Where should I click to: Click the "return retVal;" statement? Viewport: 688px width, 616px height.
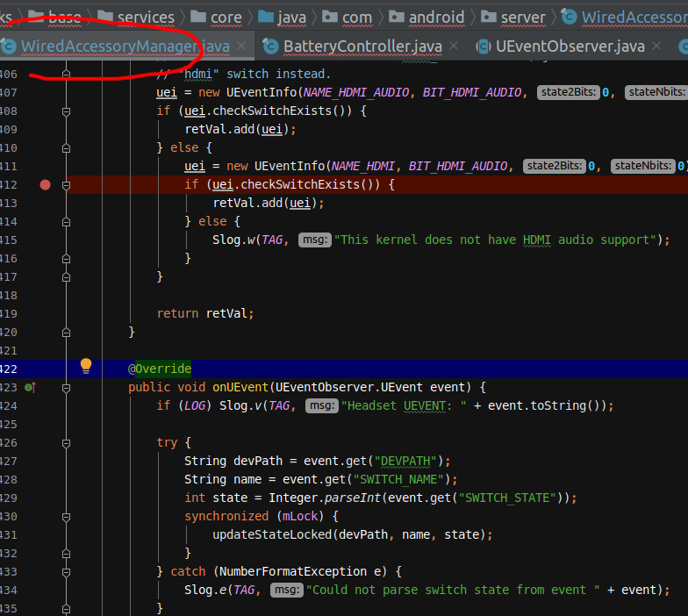pos(205,313)
